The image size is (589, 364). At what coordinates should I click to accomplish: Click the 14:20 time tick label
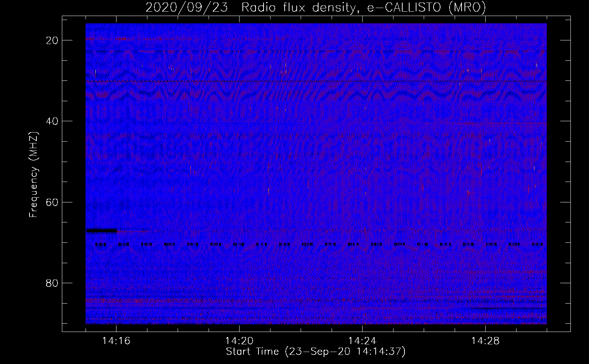(x=239, y=341)
